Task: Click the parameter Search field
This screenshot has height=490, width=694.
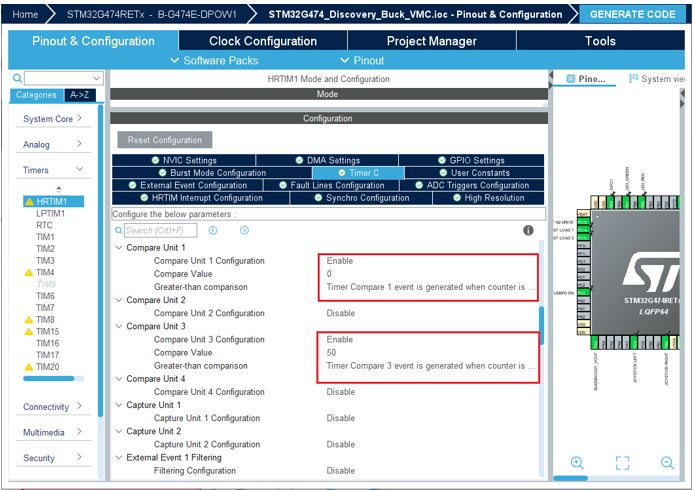Action: tap(160, 231)
